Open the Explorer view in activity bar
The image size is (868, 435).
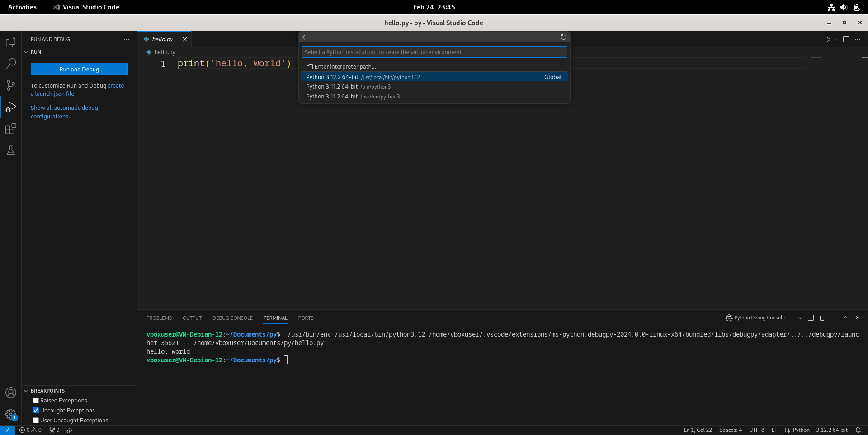(11, 42)
